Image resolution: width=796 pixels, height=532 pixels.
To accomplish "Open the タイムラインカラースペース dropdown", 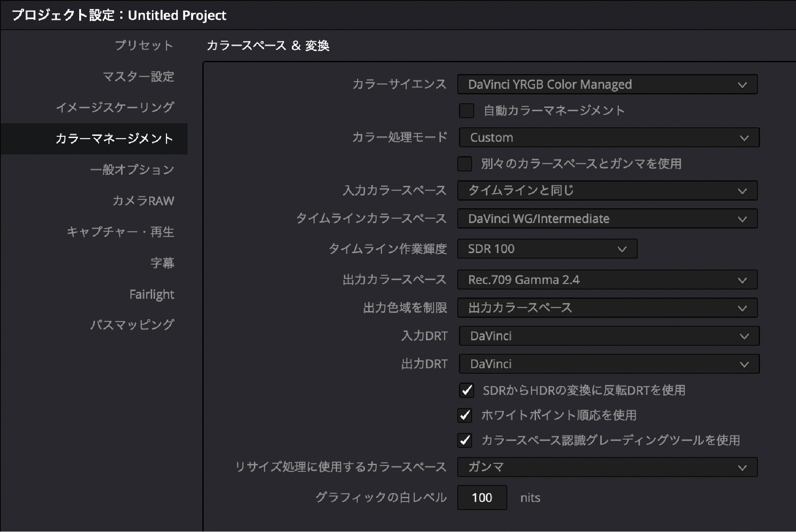I will point(607,219).
